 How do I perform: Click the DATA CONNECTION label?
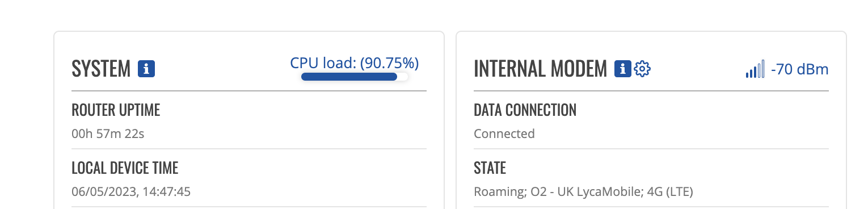tap(525, 110)
